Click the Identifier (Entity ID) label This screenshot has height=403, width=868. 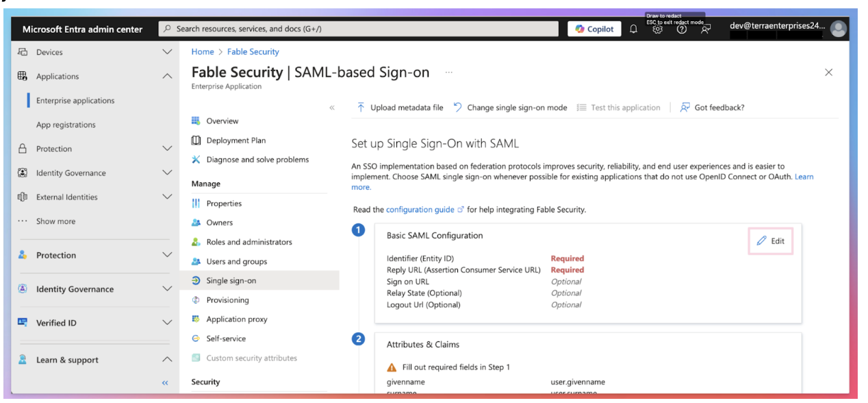[420, 258]
